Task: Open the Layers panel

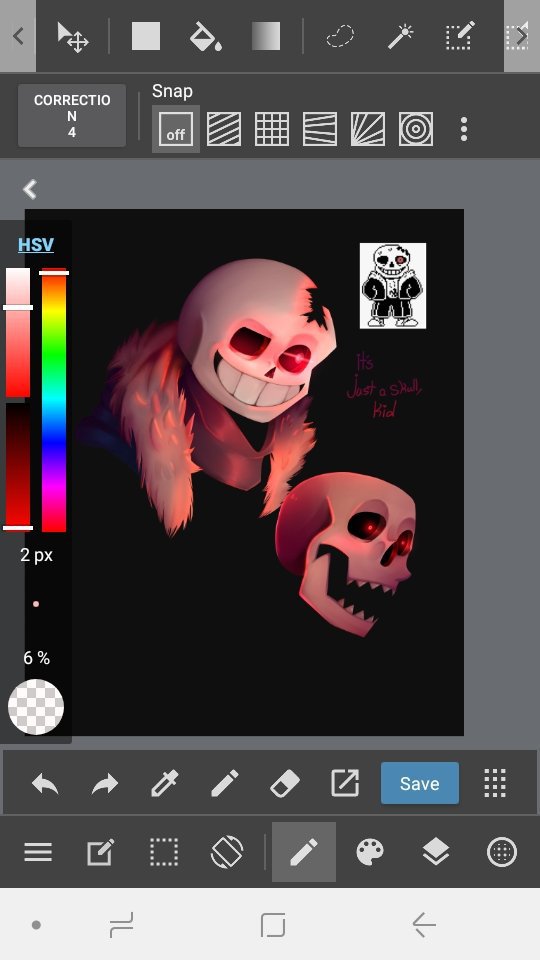Action: 436,852
